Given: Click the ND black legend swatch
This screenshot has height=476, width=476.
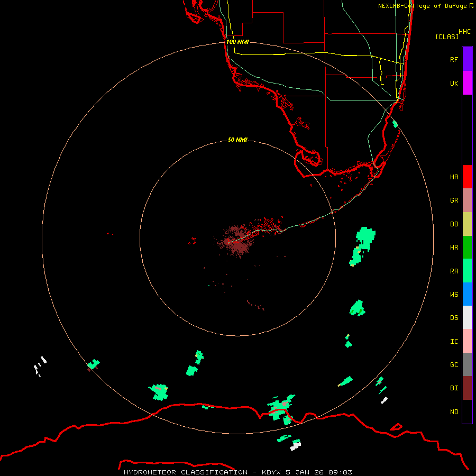Looking at the screenshot, I should [467, 411].
